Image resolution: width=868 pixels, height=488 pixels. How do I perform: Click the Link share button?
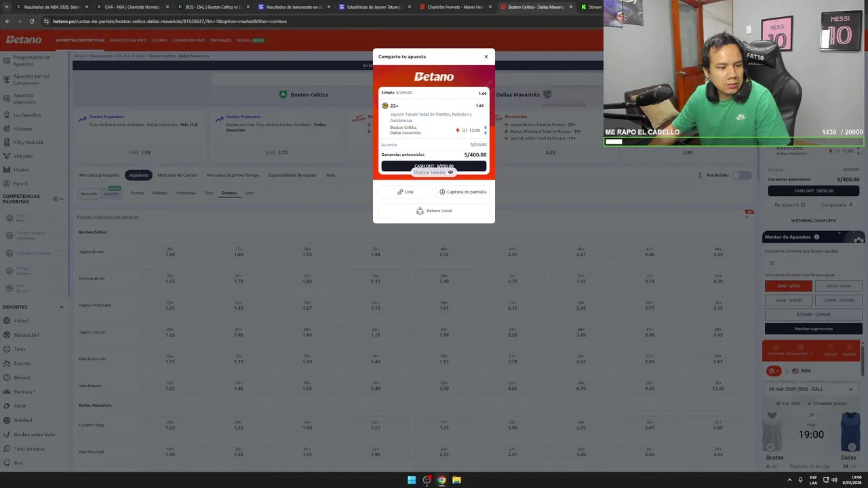click(406, 192)
